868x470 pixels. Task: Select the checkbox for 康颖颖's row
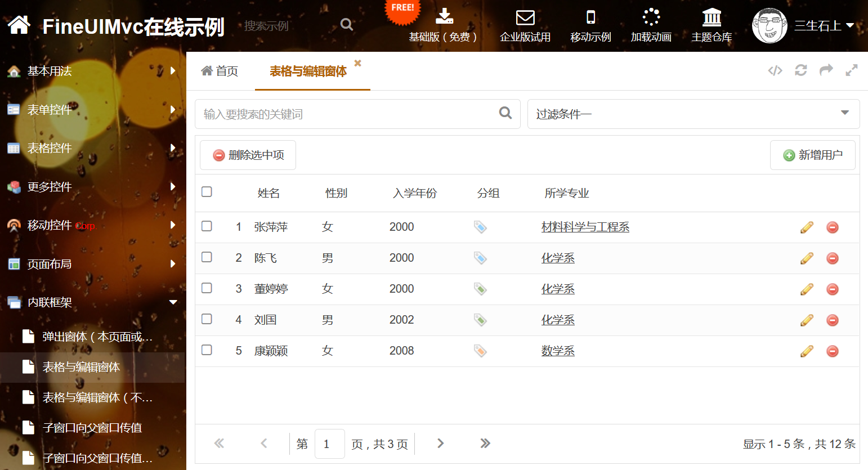(207, 350)
